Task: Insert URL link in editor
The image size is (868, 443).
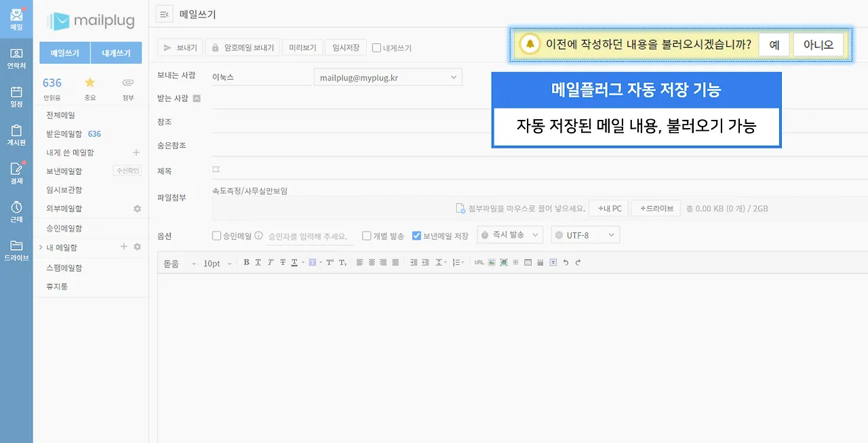Action: tap(479, 262)
